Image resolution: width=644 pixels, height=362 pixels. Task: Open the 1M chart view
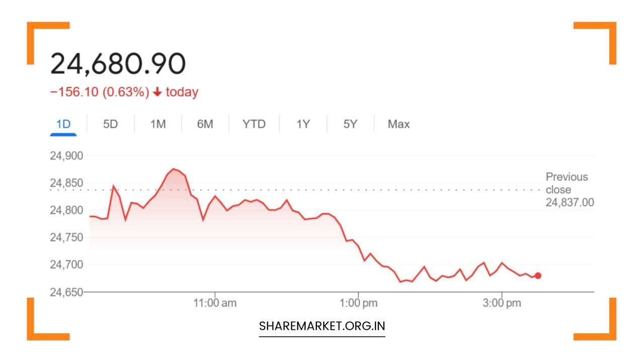pyautogui.click(x=157, y=124)
